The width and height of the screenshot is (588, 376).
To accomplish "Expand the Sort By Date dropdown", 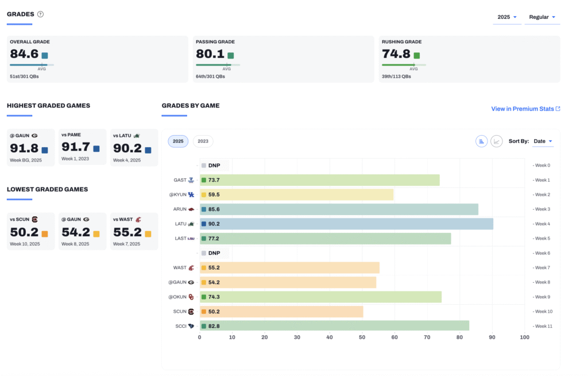I will pos(543,141).
